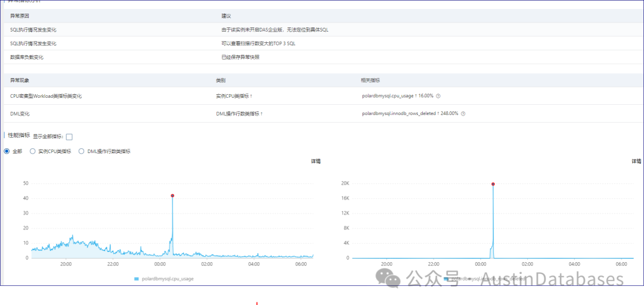Select the DML操作行数类指标↑ category cell
The image size is (644, 305).
point(240,114)
